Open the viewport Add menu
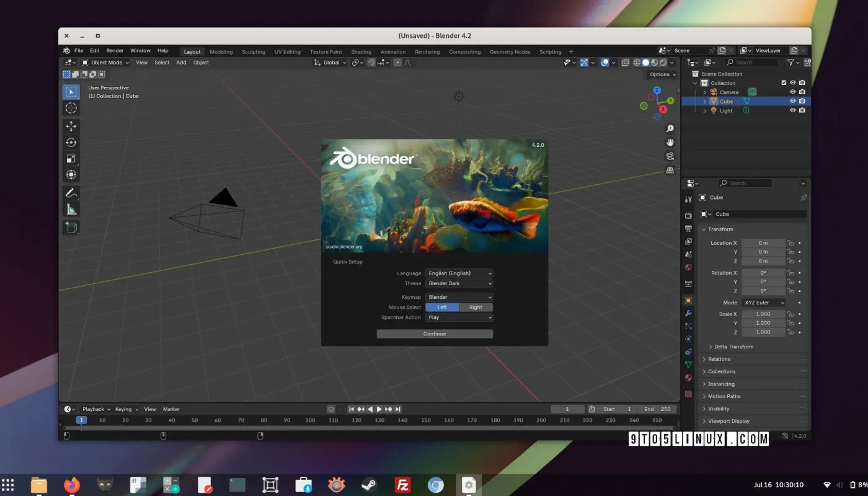Image resolution: width=868 pixels, height=496 pixels. [181, 63]
